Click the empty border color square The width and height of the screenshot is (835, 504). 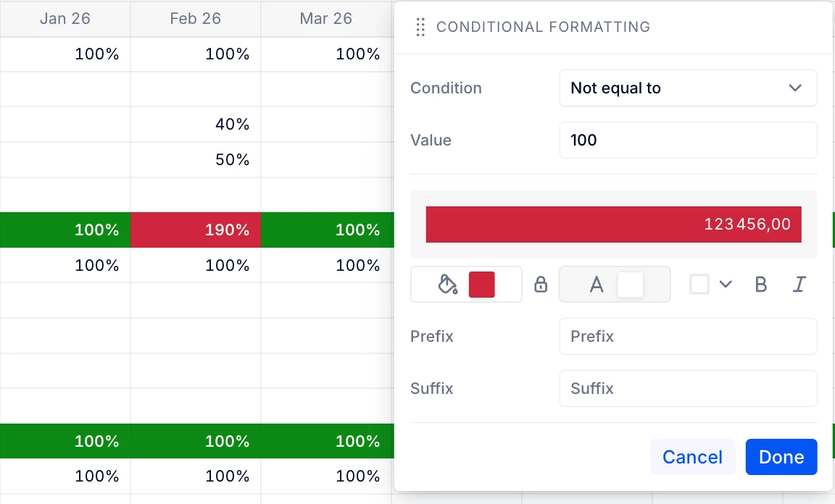pyautogui.click(x=699, y=285)
